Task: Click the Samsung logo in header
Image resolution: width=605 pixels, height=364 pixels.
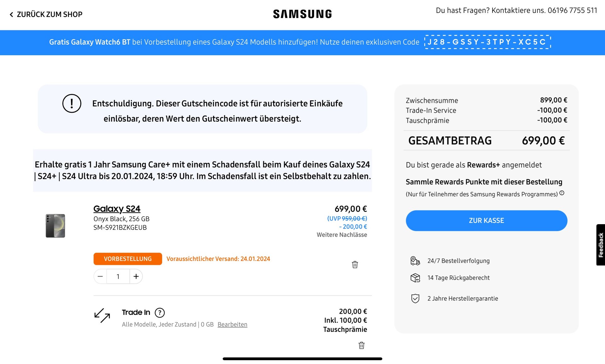Action: coord(302,14)
